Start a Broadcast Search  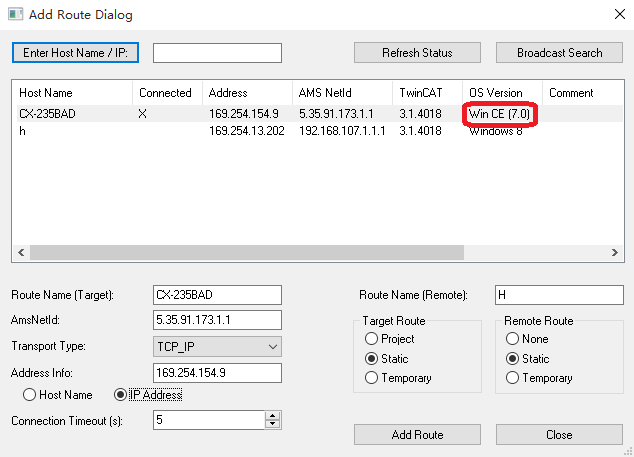(x=559, y=52)
